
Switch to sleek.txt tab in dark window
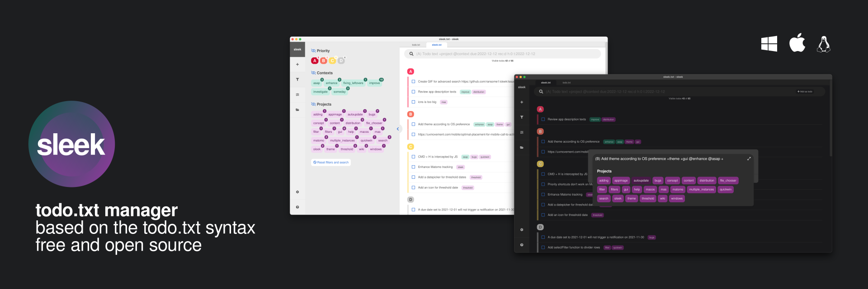pos(546,83)
